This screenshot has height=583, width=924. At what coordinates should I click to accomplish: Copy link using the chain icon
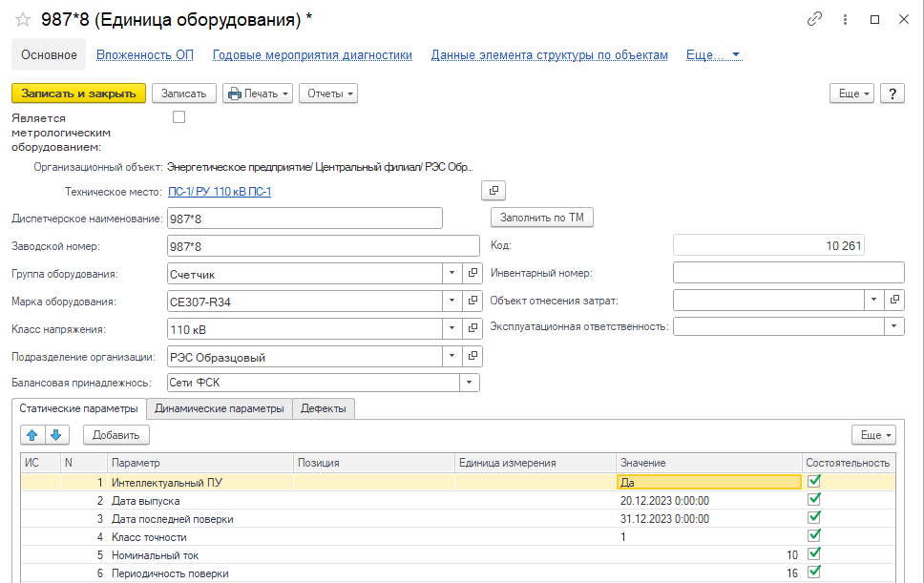pos(814,19)
